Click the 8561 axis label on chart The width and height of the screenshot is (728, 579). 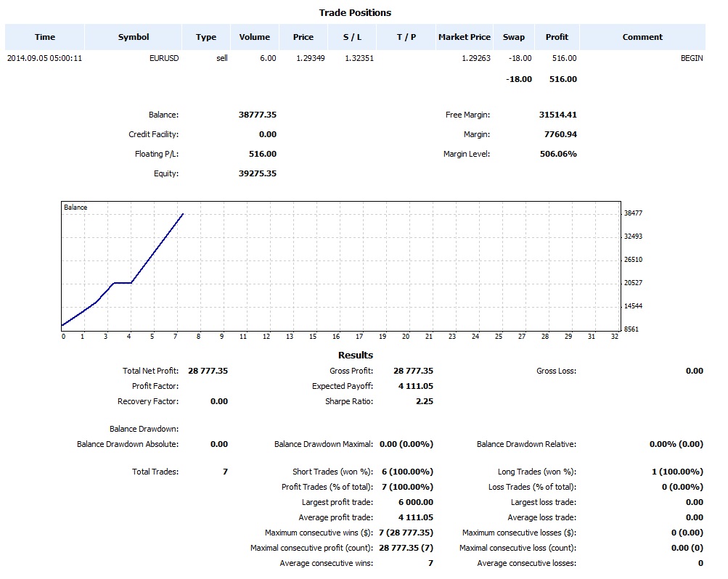(x=631, y=329)
